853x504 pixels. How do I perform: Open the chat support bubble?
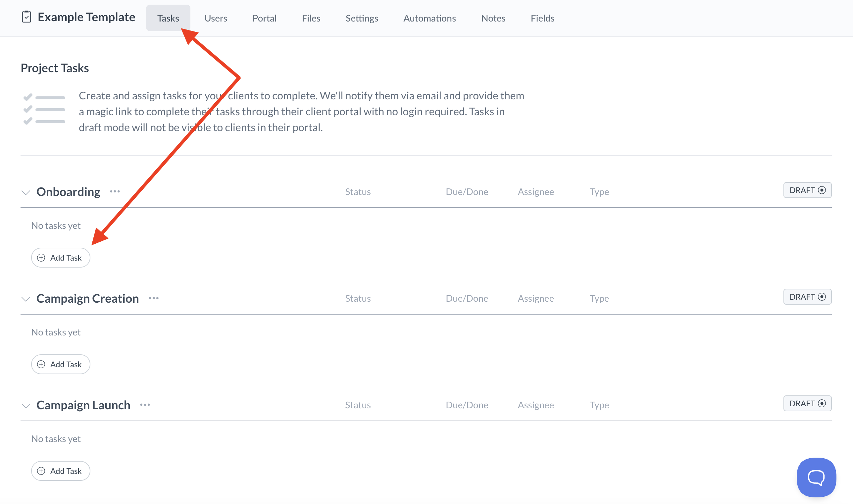(816, 477)
